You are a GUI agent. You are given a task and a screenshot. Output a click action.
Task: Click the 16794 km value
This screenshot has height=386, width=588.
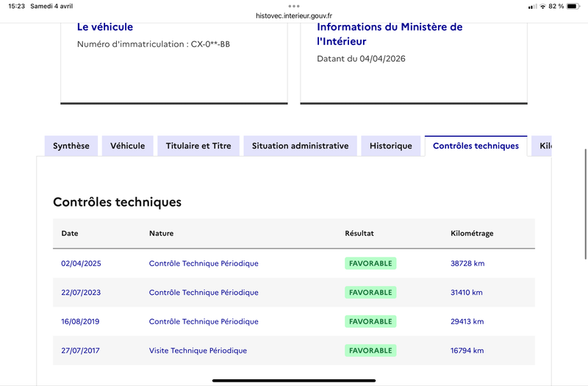467,351
